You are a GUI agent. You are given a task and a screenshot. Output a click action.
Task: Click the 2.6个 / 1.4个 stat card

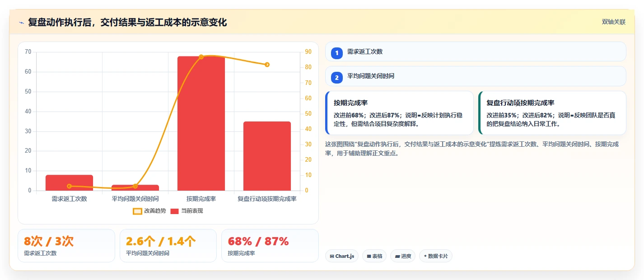tap(168, 246)
